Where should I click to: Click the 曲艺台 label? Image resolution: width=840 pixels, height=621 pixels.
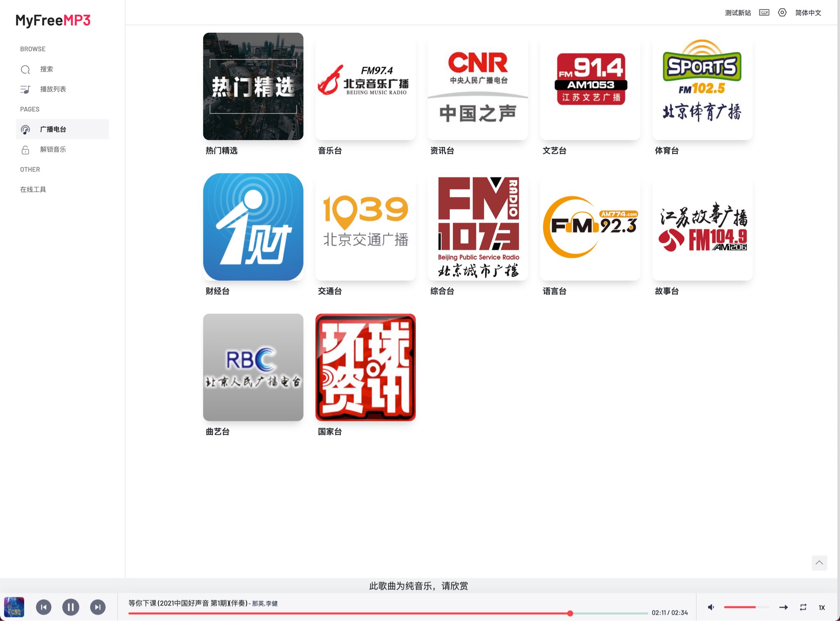point(217,431)
